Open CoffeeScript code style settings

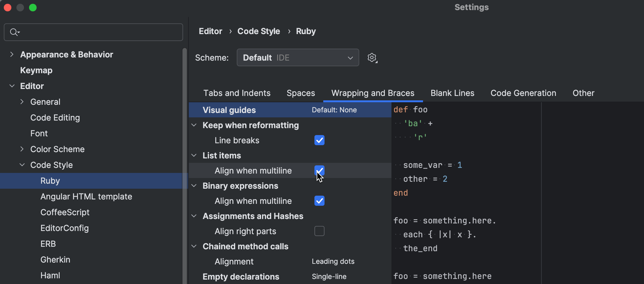[65, 212]
